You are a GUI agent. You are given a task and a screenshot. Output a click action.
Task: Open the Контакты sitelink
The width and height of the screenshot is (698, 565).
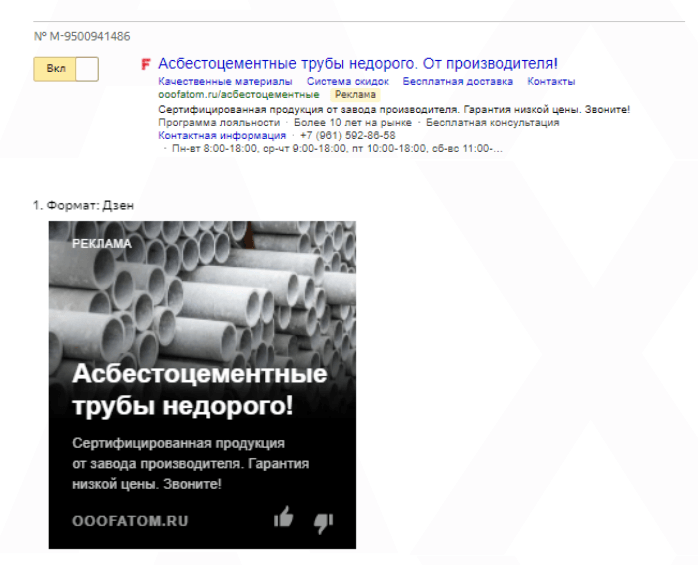551,81
